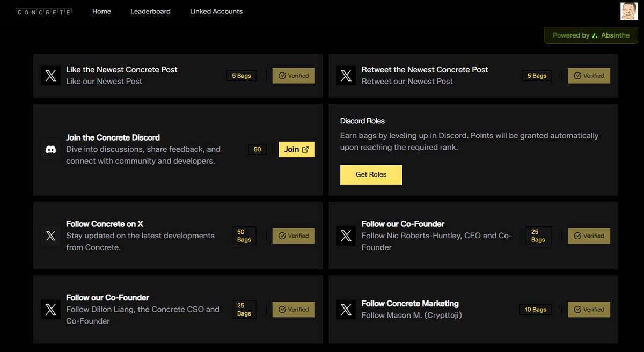
Task: Click the Follow Concrete on X title
Action: 105,224
